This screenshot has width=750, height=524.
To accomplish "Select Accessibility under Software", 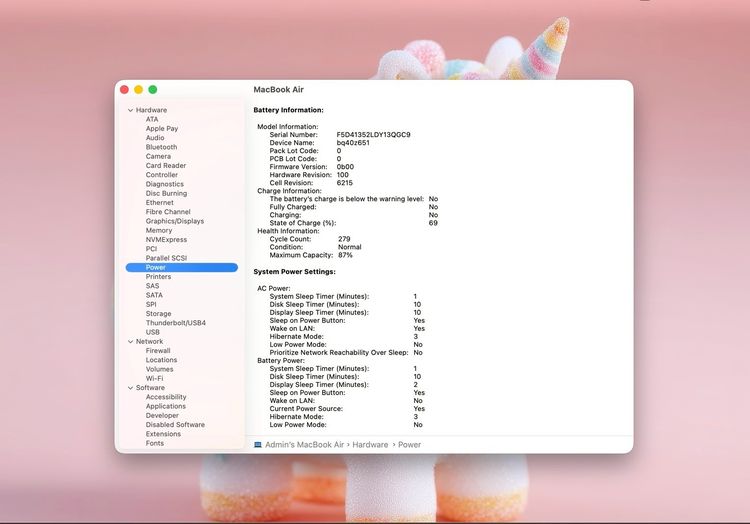I will [x=166, y=397].
